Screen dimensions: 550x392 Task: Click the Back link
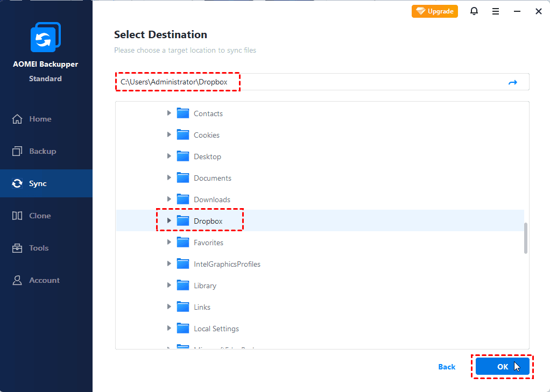pyautogui.click(x=447, y=367)
